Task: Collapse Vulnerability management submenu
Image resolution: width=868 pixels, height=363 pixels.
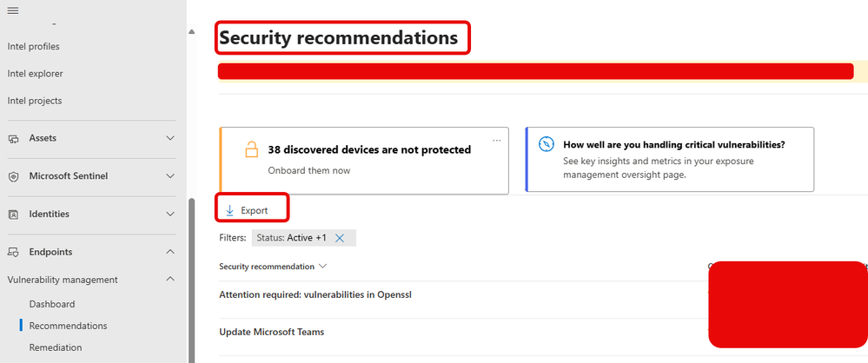Action: [170, 280]
